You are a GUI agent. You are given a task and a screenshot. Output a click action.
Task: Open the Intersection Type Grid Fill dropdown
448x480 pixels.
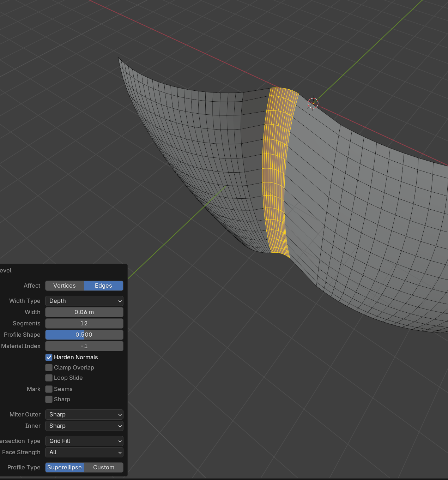[x=84, y=441]
